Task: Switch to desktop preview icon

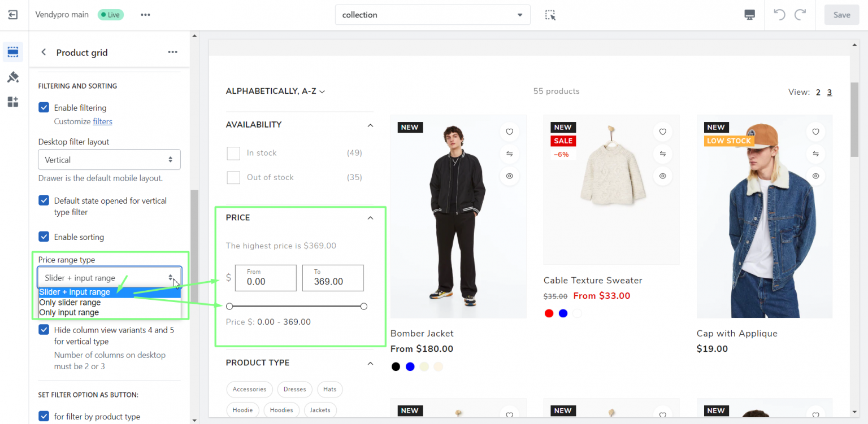Action: (x=749, y=15)
